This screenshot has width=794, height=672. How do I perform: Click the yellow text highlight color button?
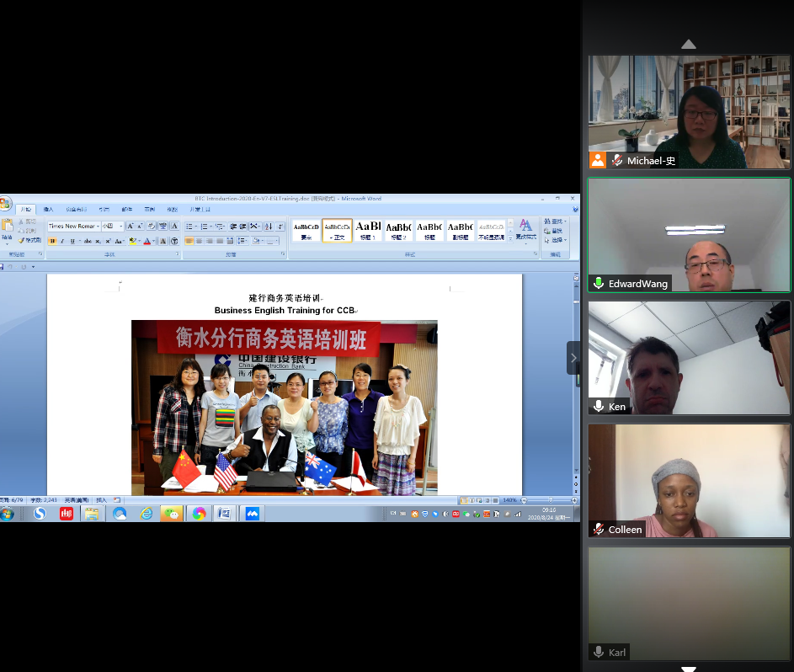tap(133, 241)
